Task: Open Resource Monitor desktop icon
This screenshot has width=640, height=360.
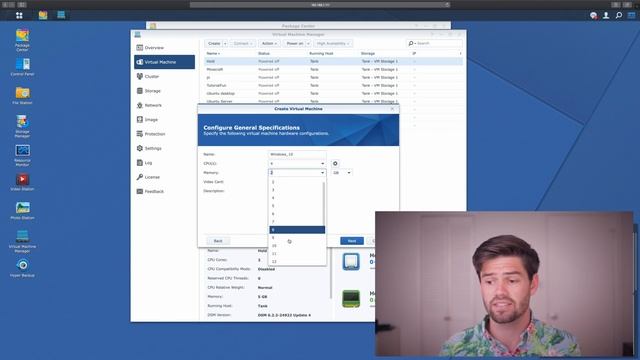Action: point(22,155)
